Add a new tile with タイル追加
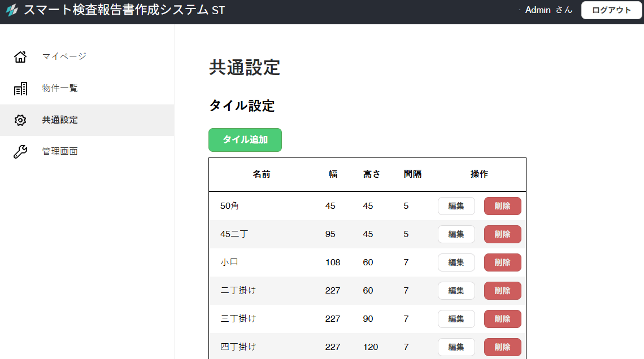Viewport: 644px width, 359px height. 245,140
